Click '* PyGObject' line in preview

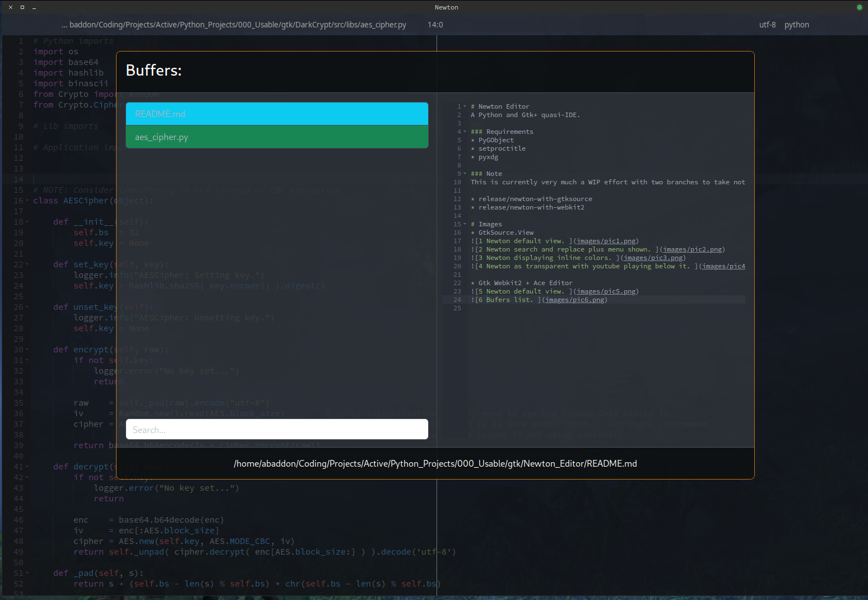pyautogui.click(x=492, y=140)
